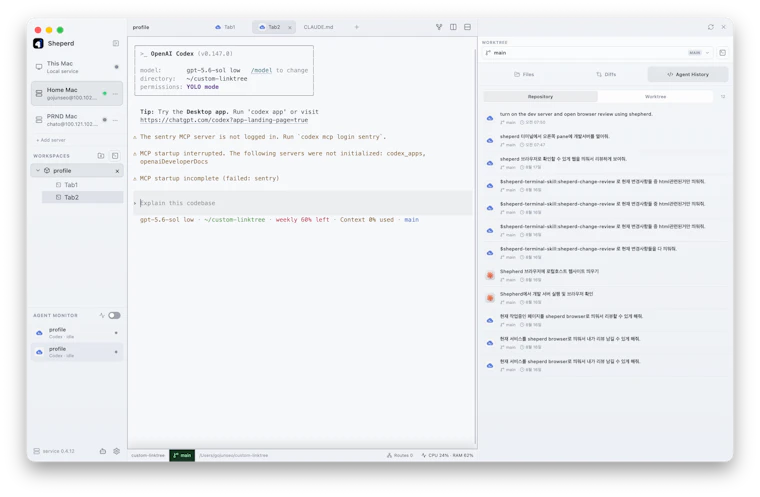
Task: Click the Add server link
Action: click(51, 140)
